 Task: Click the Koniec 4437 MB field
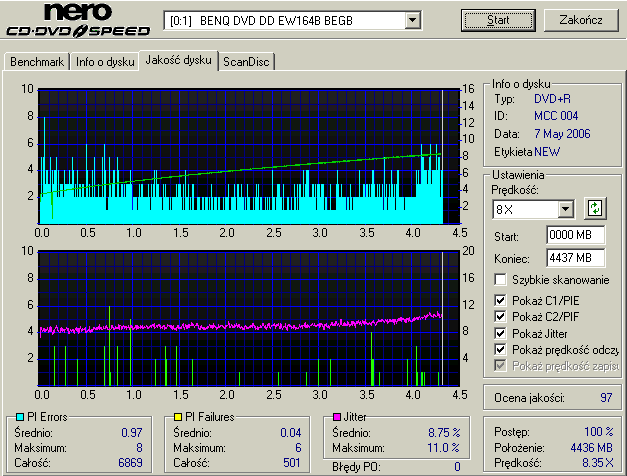coord(575,258)
